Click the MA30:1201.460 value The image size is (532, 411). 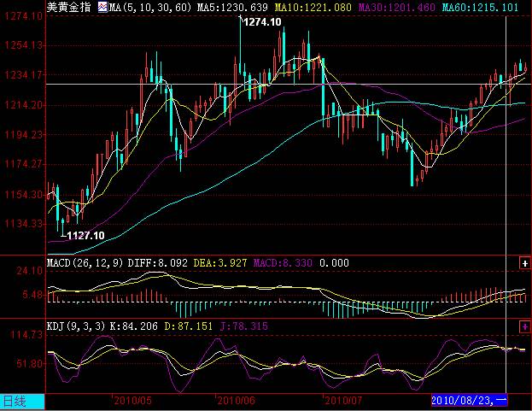tap(396, 7)
